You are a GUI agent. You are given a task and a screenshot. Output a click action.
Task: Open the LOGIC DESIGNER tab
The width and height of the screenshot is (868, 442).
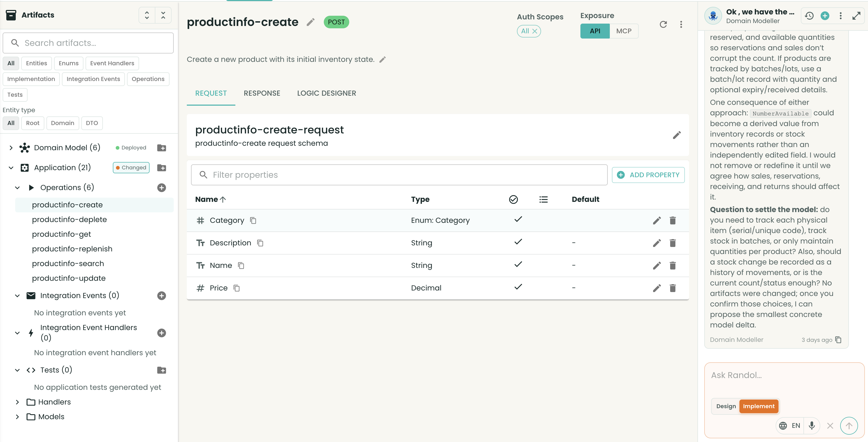pyautogui.click(x=326, y=93)
